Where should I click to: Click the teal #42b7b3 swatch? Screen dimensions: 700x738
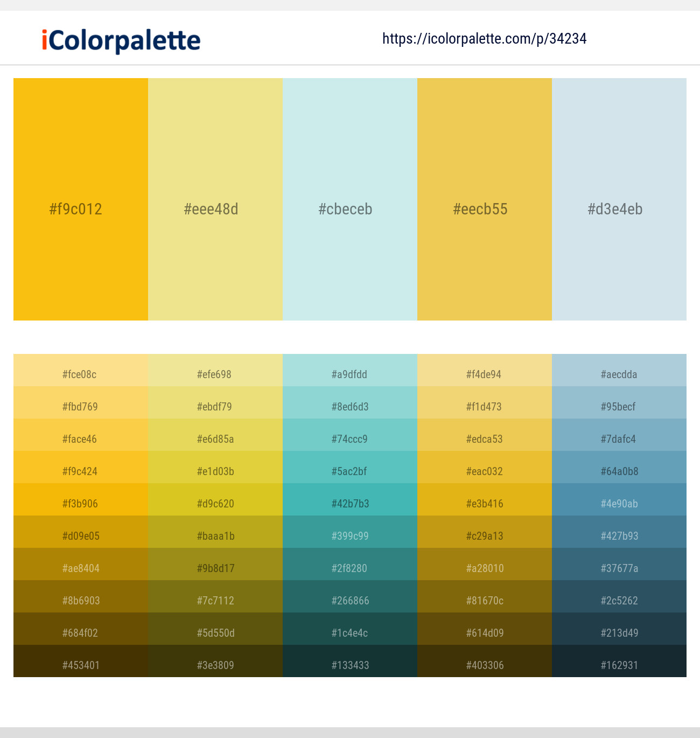click(350, 504)
